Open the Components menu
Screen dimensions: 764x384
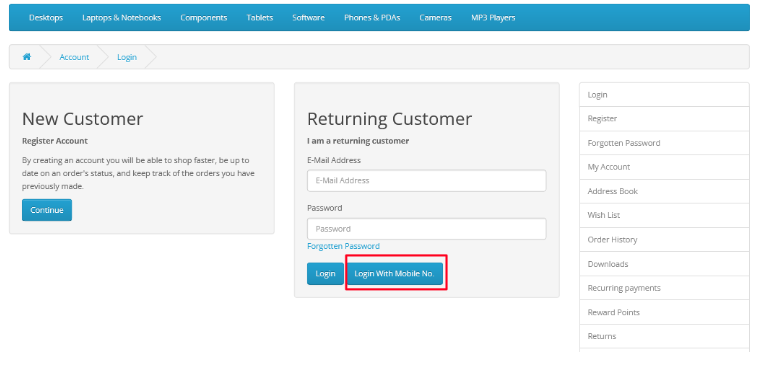click(204, 18)
